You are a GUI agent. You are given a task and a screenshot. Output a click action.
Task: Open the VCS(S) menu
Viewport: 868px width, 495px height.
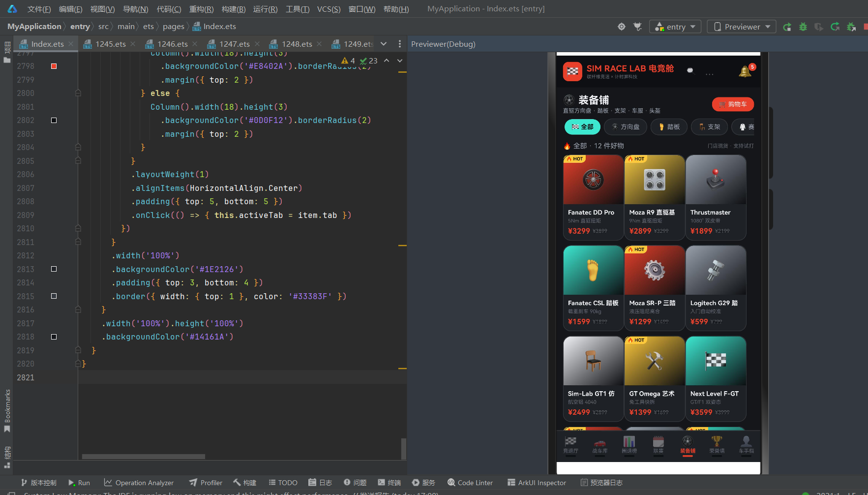tap(329, 9)
